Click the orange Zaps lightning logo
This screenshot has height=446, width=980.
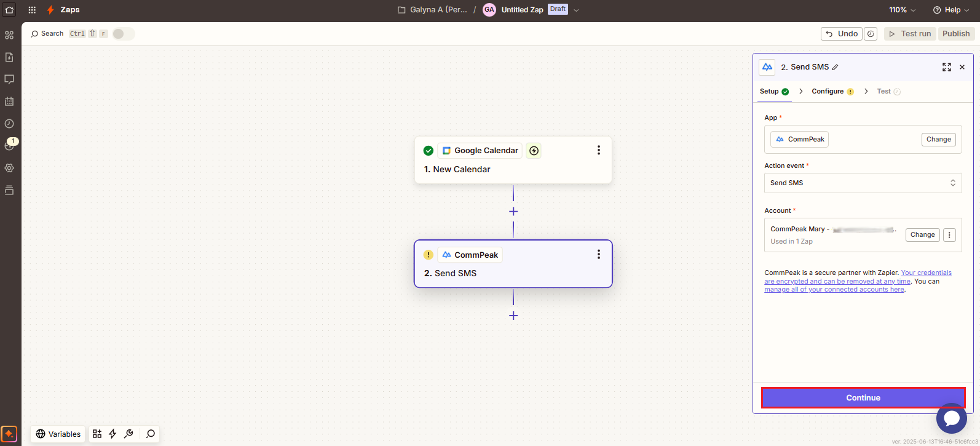coord(50,10)
